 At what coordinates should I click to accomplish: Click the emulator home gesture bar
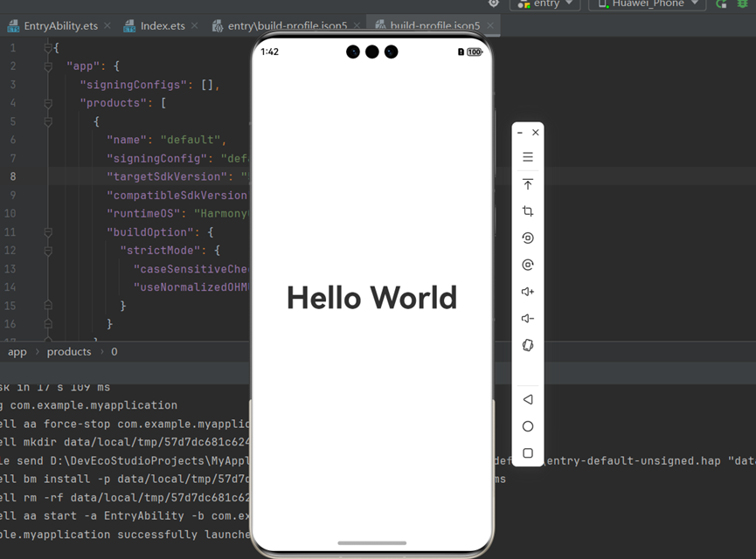371,543
